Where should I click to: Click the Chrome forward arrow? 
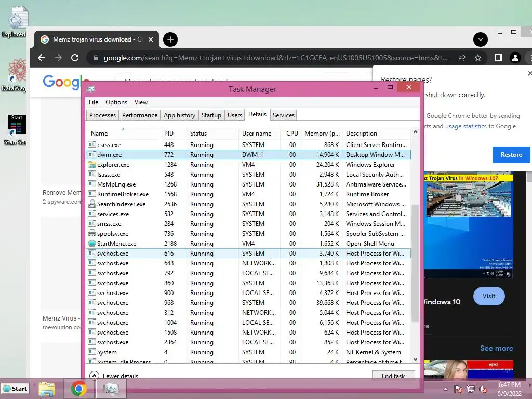pos(58,58)
